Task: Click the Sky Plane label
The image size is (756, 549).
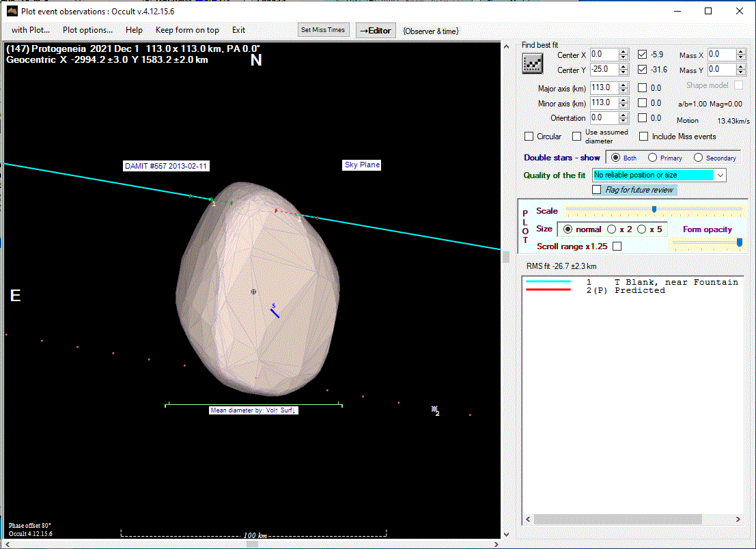Action: 362,165
